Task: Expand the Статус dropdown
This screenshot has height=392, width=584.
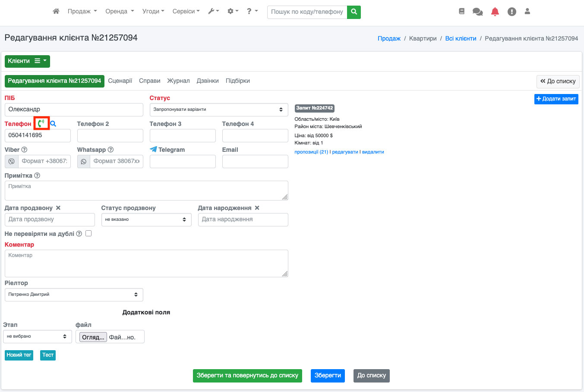Action: [x=218, y=110]
